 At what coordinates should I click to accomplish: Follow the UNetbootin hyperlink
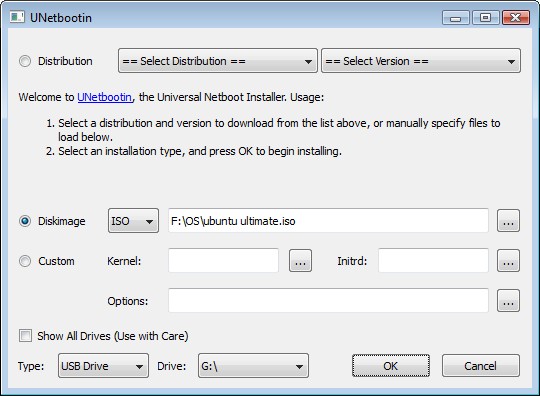[x=105, y=97]
